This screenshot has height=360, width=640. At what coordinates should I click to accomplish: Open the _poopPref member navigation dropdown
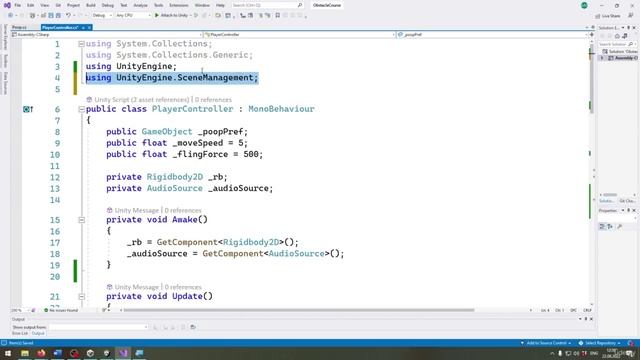click(492, 35)
